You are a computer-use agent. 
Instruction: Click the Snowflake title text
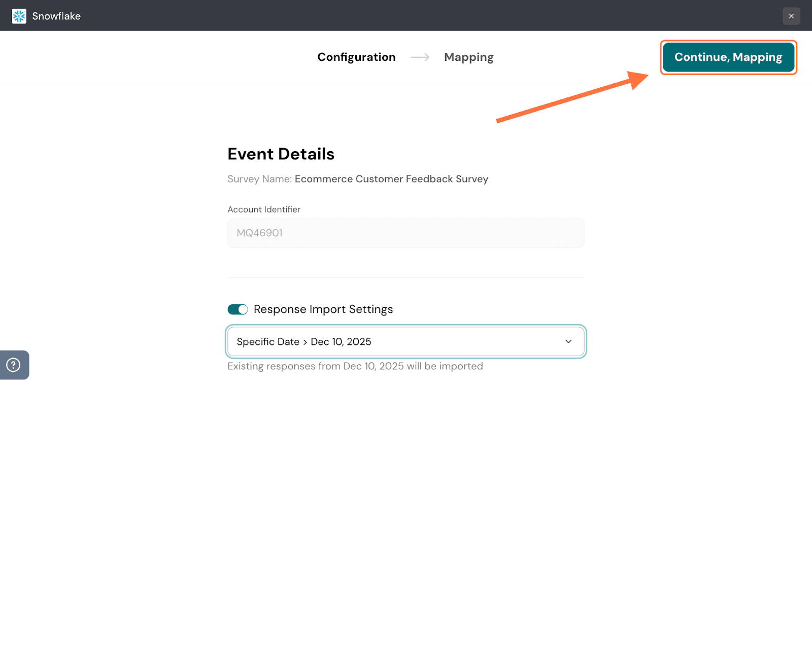(56, 16)
